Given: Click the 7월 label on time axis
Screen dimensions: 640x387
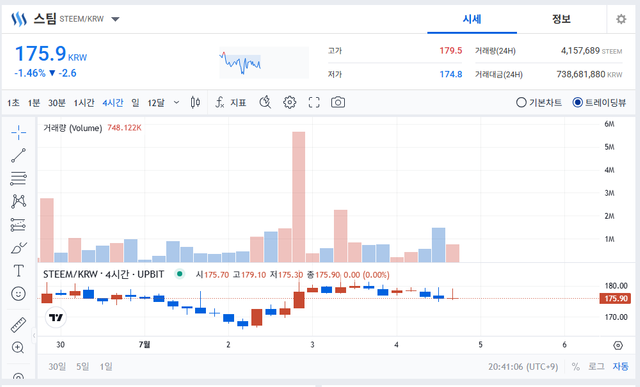Looking at the screenshot, I should (144, 345).
